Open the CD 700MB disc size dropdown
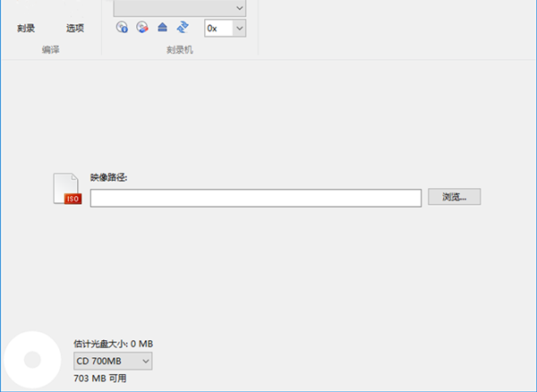 pyautogui.click(x=113, y=361)
